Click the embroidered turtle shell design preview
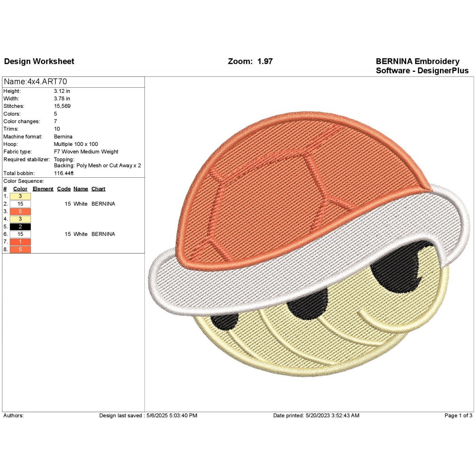Viewport: 476px width, 476px height. point(309,244)
